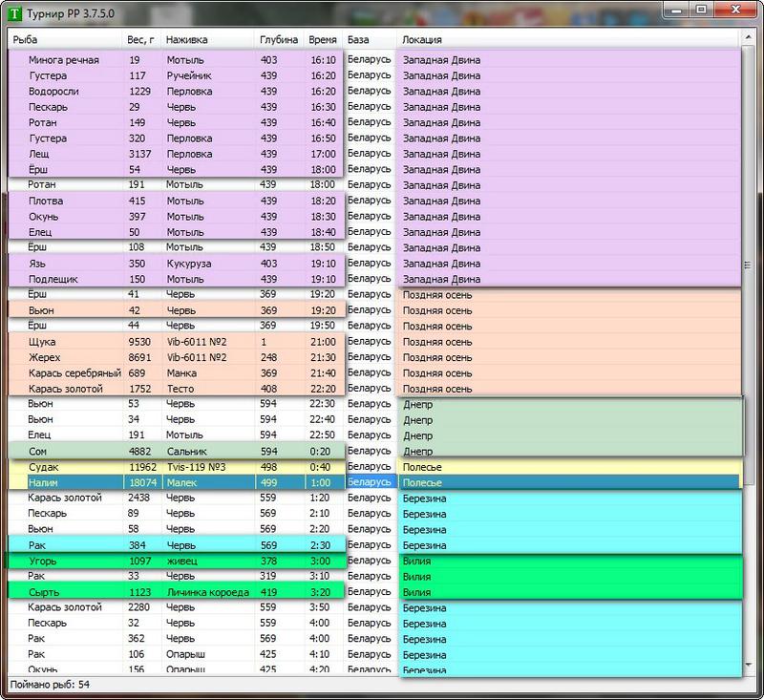Click bait cell Ручейник
Viewport: 764px width, 700px height.
pos(189,75)
